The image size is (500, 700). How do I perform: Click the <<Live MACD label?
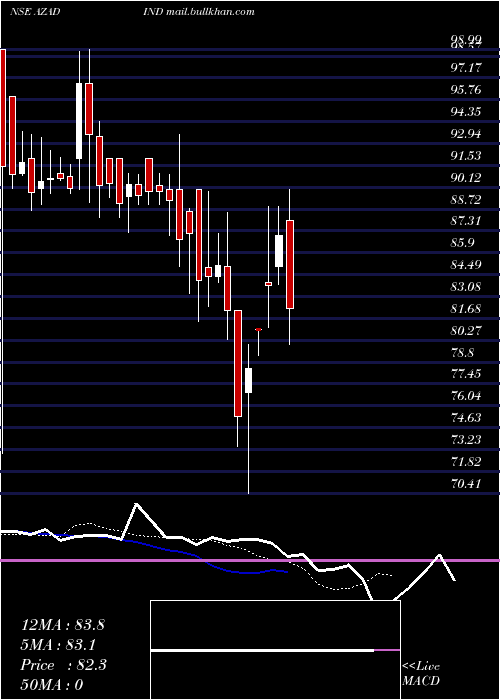(421, 674)
